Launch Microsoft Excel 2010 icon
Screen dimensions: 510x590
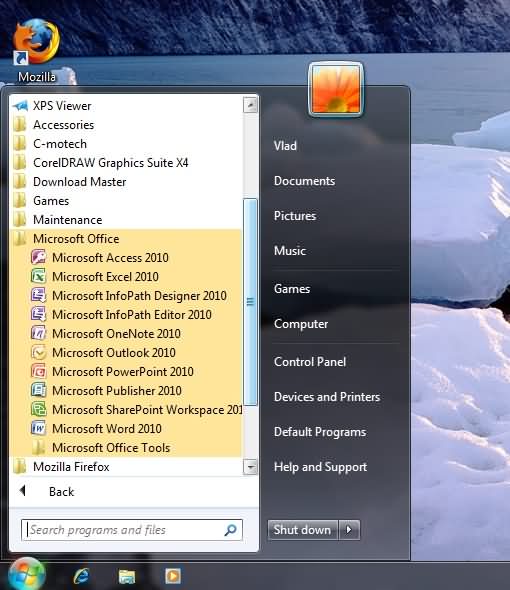tap(38, 277)
